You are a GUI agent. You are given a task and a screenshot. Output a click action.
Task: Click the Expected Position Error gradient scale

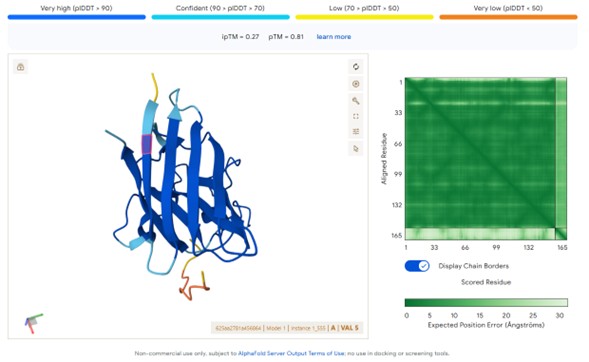pos(486,303)
